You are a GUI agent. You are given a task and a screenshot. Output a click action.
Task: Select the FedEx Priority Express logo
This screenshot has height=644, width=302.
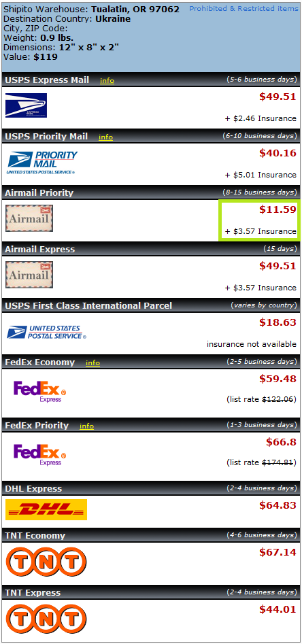40,454
